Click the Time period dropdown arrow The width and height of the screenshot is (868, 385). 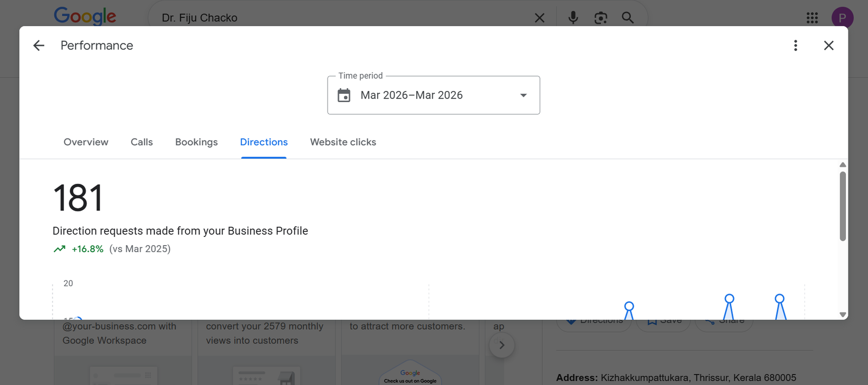524,95
